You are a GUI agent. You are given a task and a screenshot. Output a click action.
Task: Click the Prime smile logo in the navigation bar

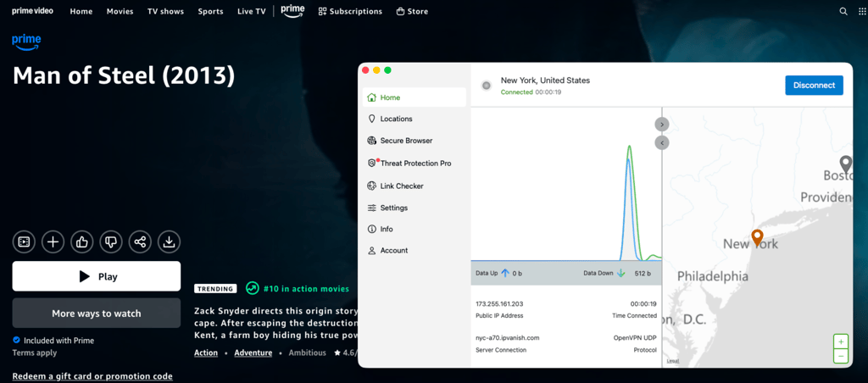[292, 11]
